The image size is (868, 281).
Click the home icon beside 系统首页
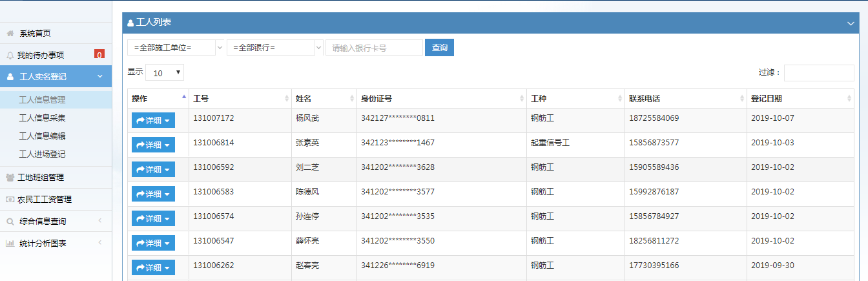[10, 33]
